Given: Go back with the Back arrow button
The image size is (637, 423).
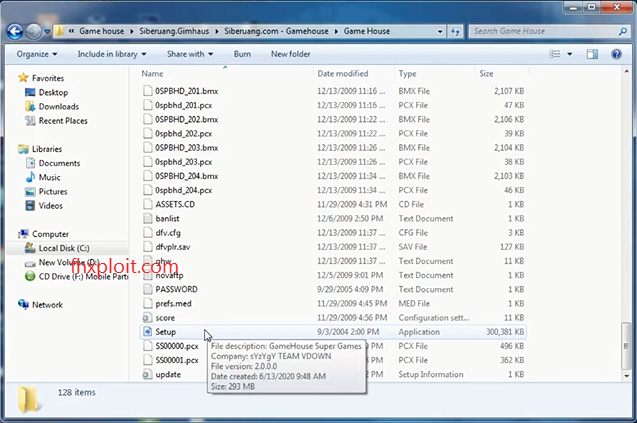Looking at the screenshot, I should tap(15, 31).
